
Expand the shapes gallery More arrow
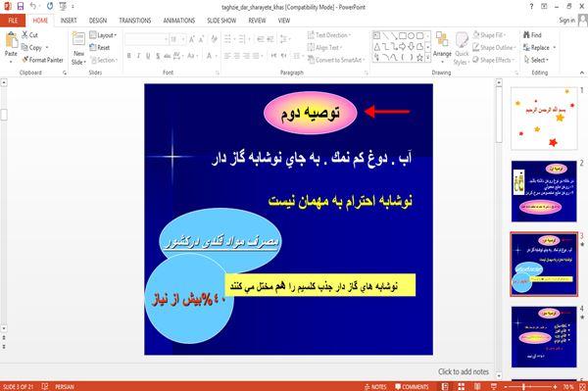tap(428, 58)
